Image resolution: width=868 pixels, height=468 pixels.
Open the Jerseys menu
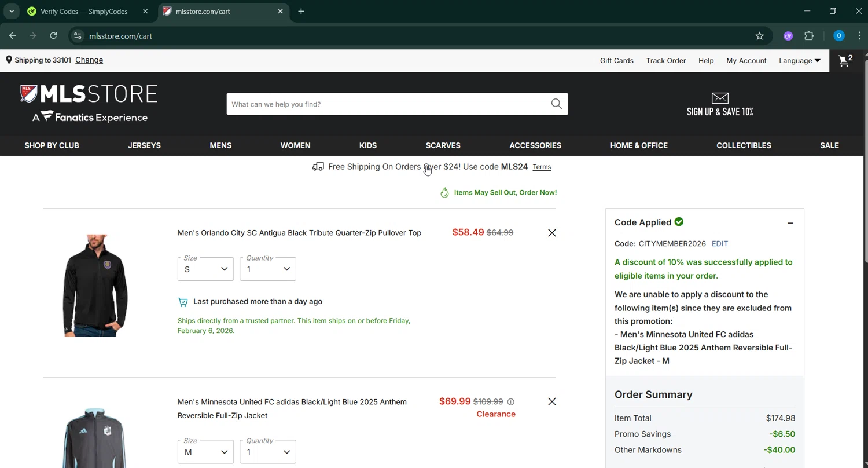pos(144,145)
